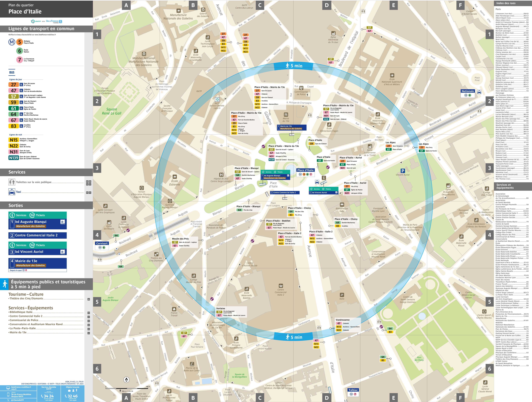Click the Metro line 6 green circle

pos(20,51)
